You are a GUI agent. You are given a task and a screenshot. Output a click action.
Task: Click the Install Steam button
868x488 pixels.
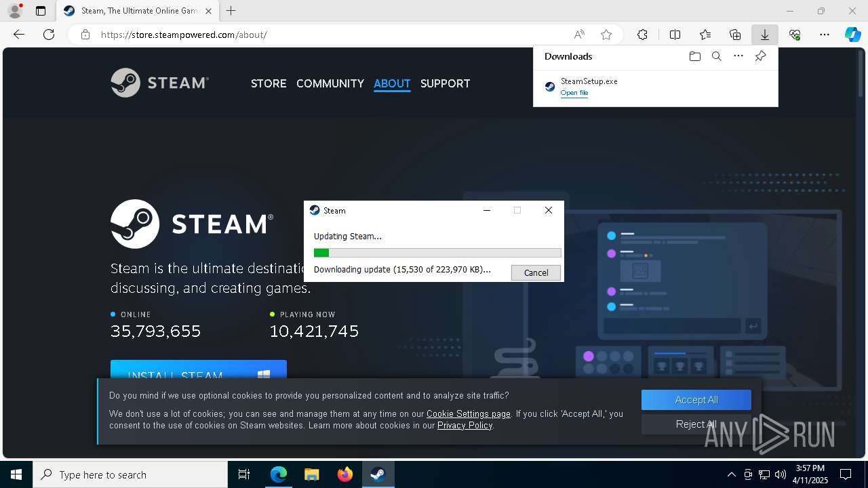click(199, 369)
